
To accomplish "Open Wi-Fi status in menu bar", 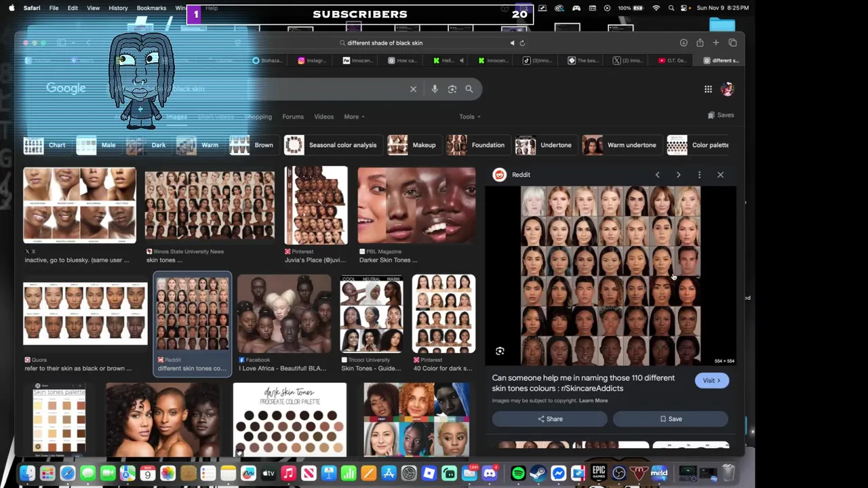I will pyautogui.click(x=656, y=8).
